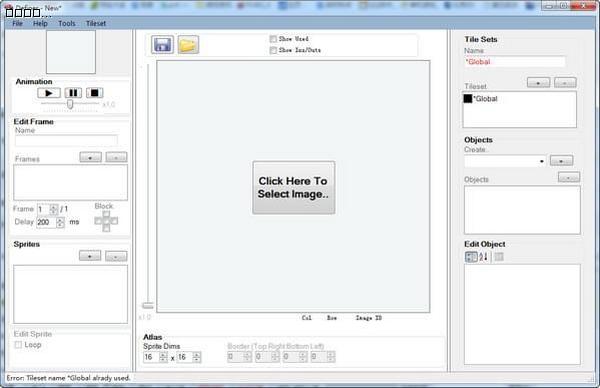Add a new tileset with plus button
Viewport: 600px width, 388px height.
[538, 82]
